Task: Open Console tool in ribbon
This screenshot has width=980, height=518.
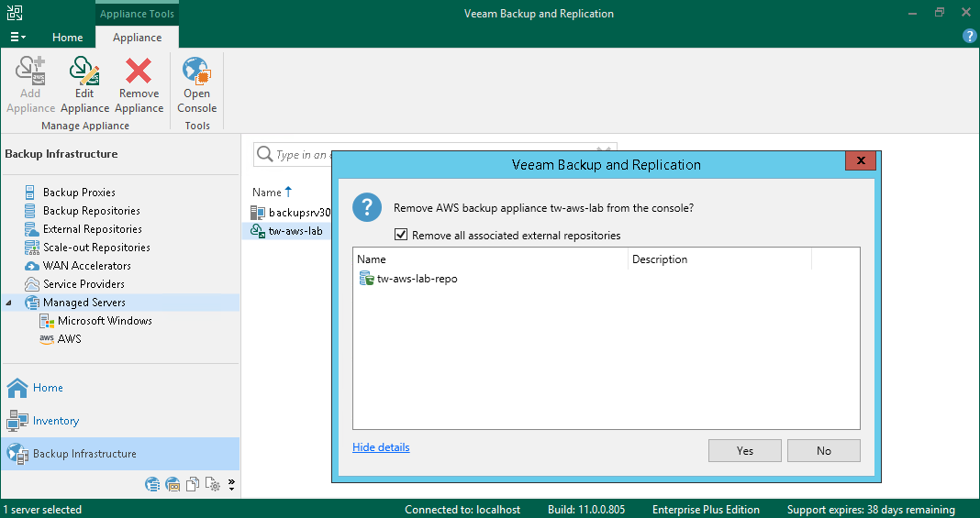Action: [x=197, y=85]
